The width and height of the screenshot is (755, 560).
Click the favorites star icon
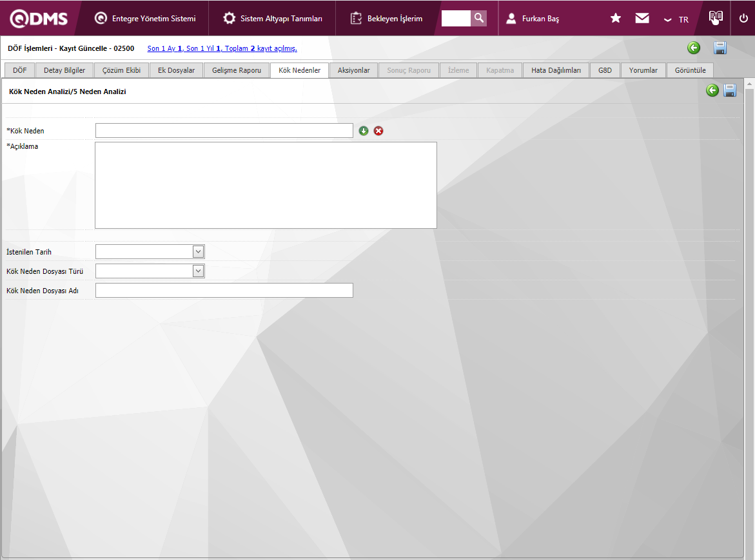(615, 18)
